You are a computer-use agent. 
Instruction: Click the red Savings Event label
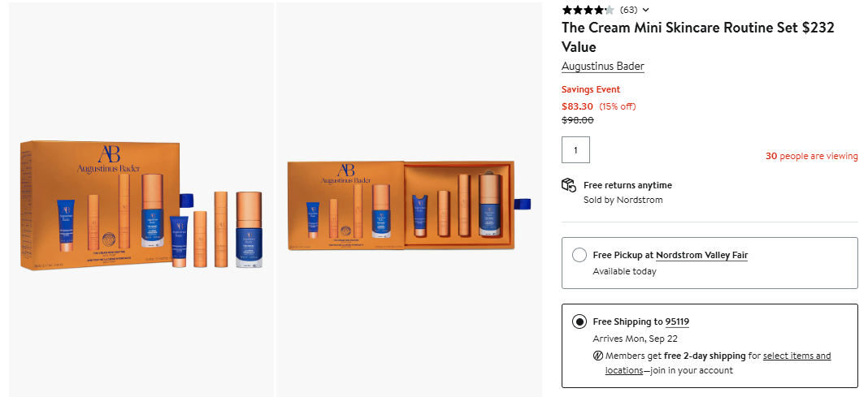pos(591,90)
